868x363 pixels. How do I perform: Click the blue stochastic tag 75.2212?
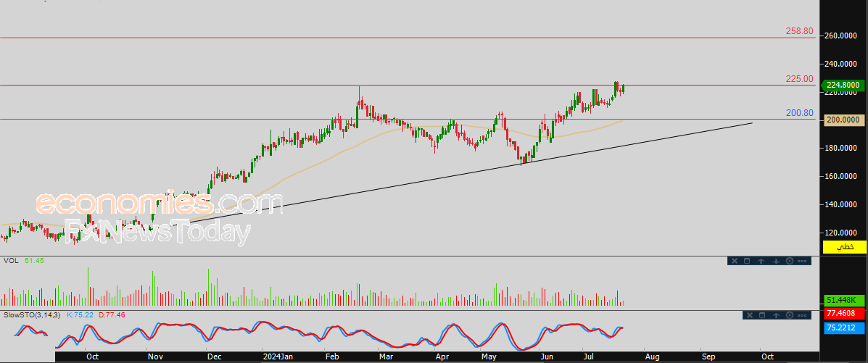coord(844,327)
